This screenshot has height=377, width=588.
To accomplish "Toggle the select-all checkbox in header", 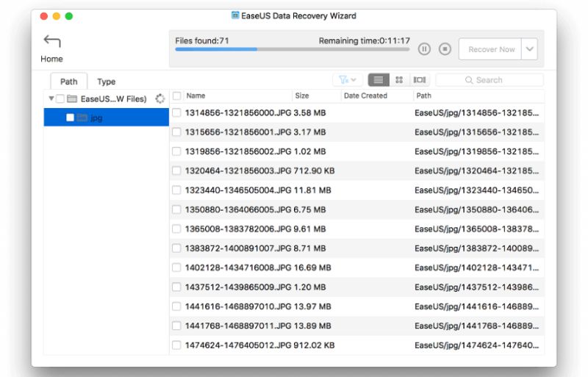I will [x=176, y=96].
